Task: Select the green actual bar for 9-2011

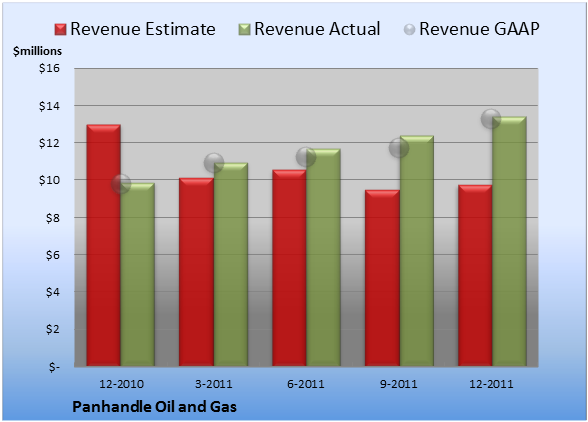Action: coord(417,251)
